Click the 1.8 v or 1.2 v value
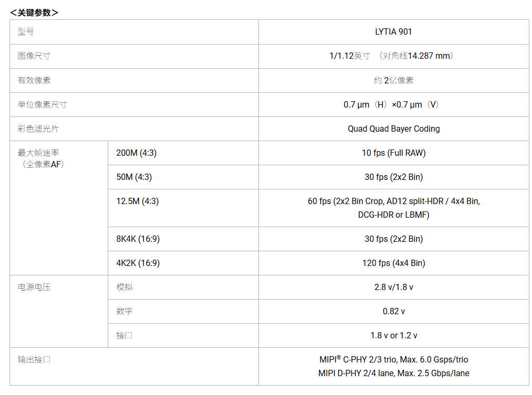Image resolution: width=532 pixels, height=395 pixels. (393, 335)
